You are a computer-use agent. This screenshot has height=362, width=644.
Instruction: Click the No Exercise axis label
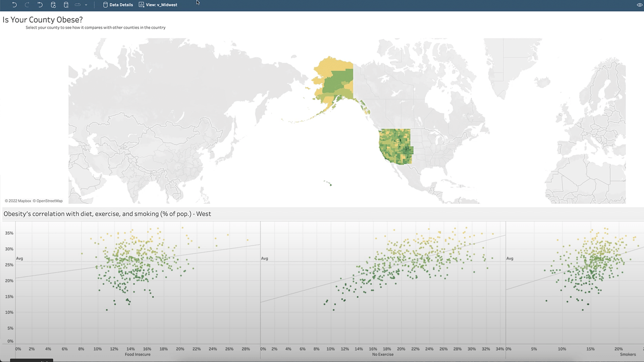coord(383,354)
